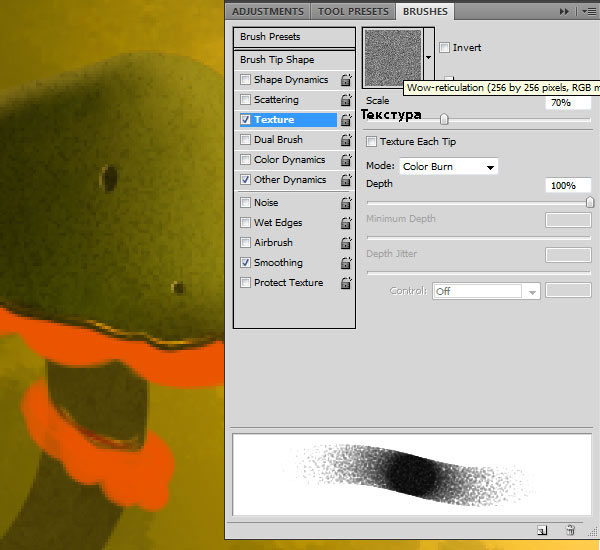
Task: Select the Protect Texture label
Action: (x=289, y=282)
